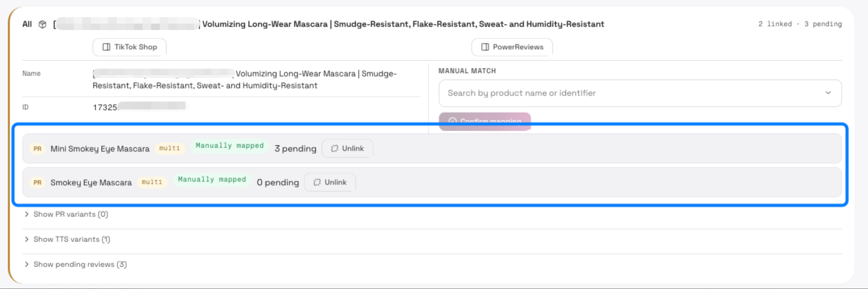Click the product ID value starting 17325

click(x=140, y=107)
